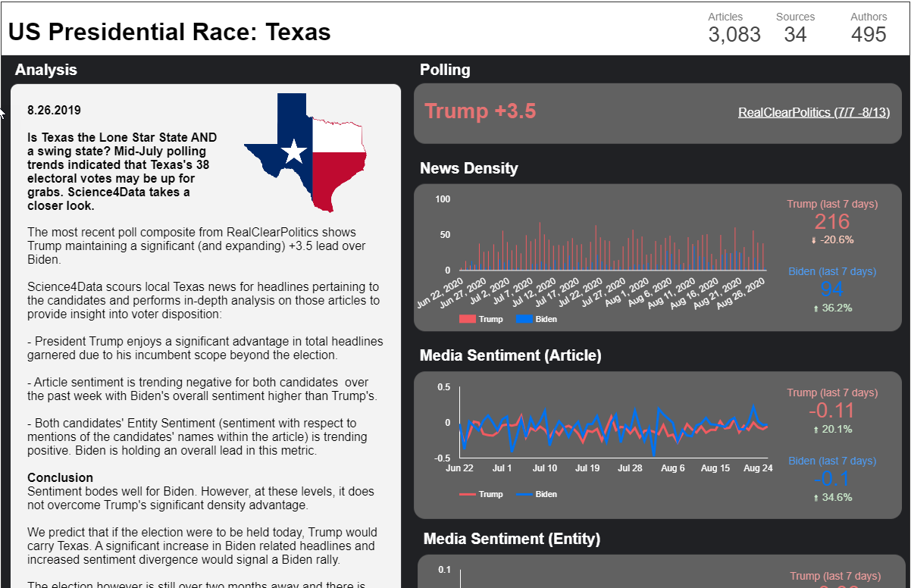Click the up arrow beside 34.6%
This screenshot has width=911, height=588.
coord(816,498)
